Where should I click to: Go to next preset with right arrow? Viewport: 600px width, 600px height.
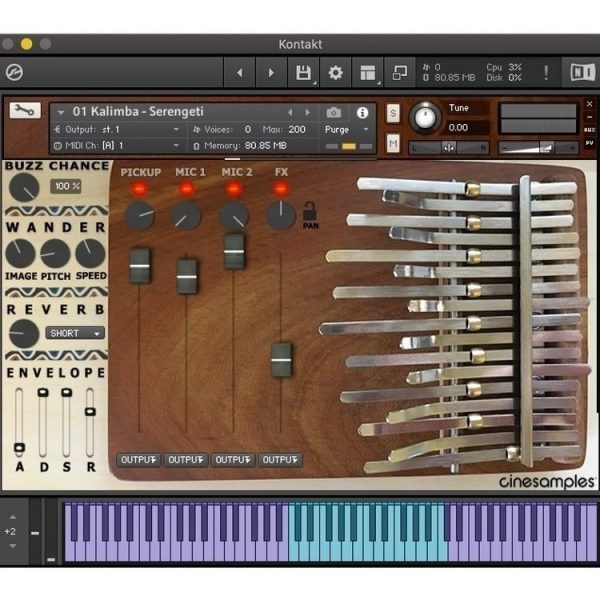(271, 73)
